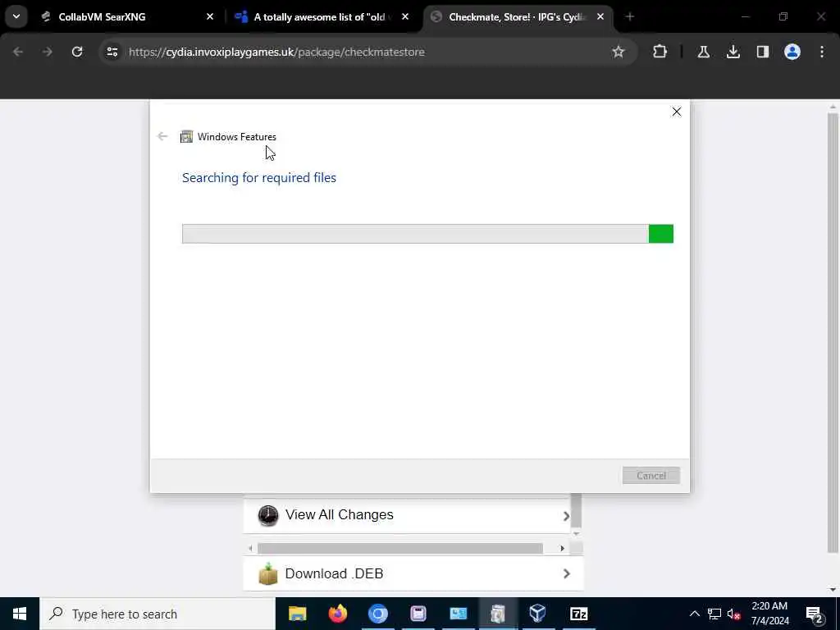The width and height of the screenshot is (840, 630).
Task: Click the Windows Features title icon
Action: click(x=186, y=137)
